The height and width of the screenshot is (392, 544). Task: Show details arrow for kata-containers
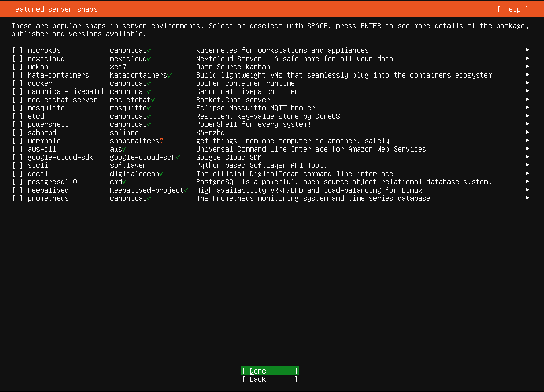click(527, 74)
